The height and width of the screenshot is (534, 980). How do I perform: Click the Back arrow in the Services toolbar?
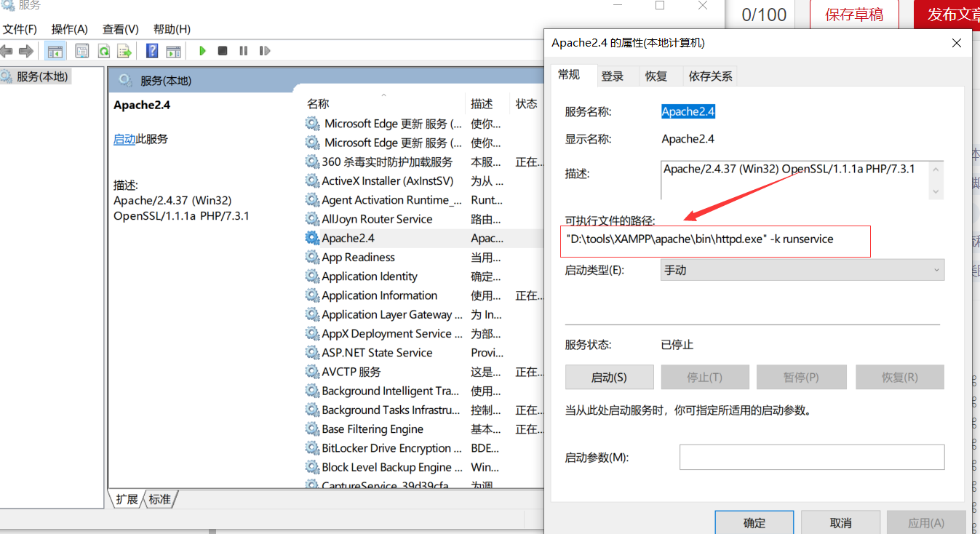[x=7, y=51]
